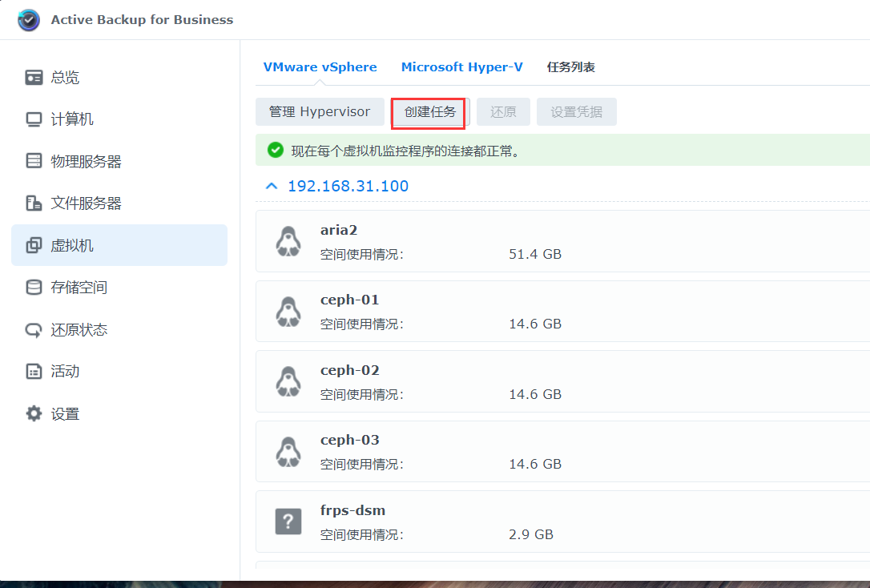This screenshot has height=588, width=870.
Task: Select the ceph-03 virtual machine name
Action: coord(349,440)
